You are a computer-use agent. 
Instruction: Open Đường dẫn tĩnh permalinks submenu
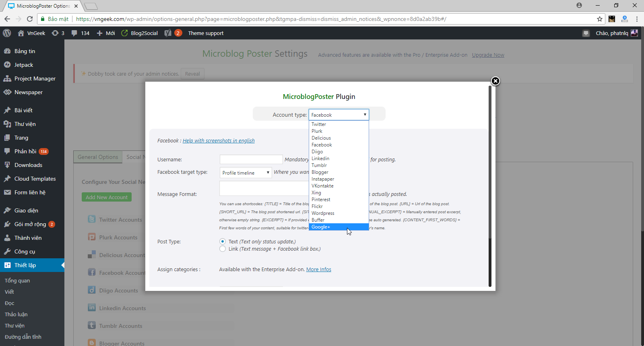point(23,337)
